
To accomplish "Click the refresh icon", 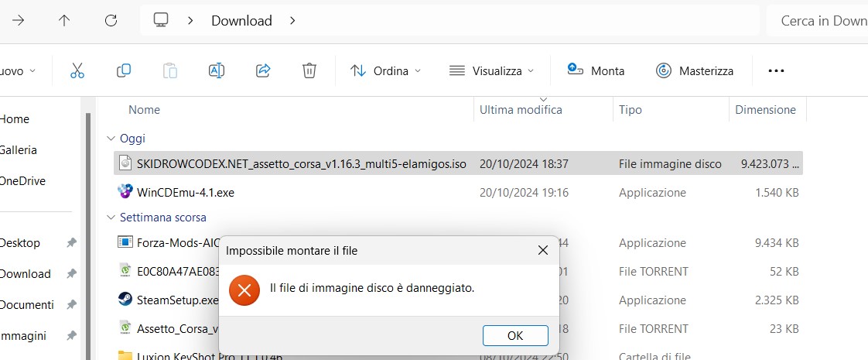I will tap(111, 20).
